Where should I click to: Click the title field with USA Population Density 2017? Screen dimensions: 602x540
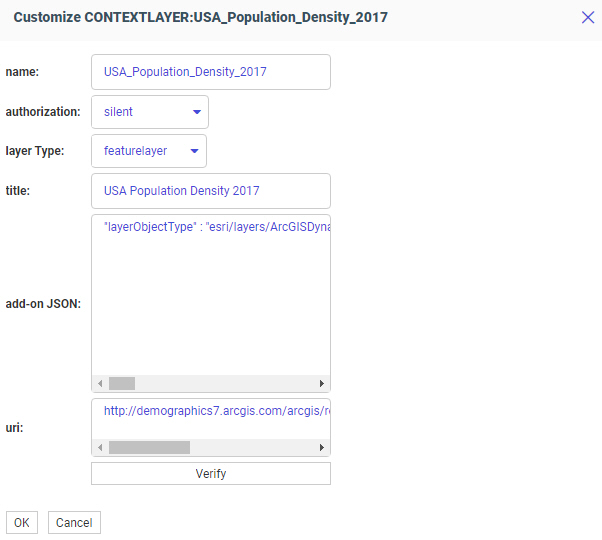click(211, 191)
